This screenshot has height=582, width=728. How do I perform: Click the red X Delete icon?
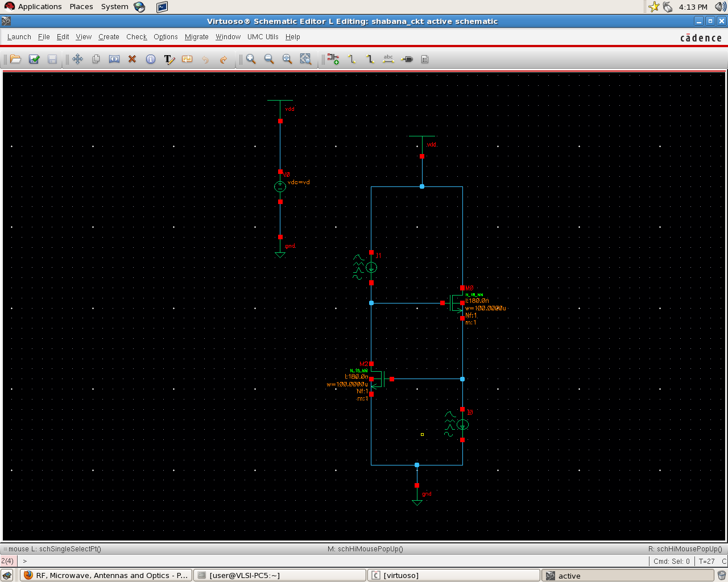[x=133, y=59]
